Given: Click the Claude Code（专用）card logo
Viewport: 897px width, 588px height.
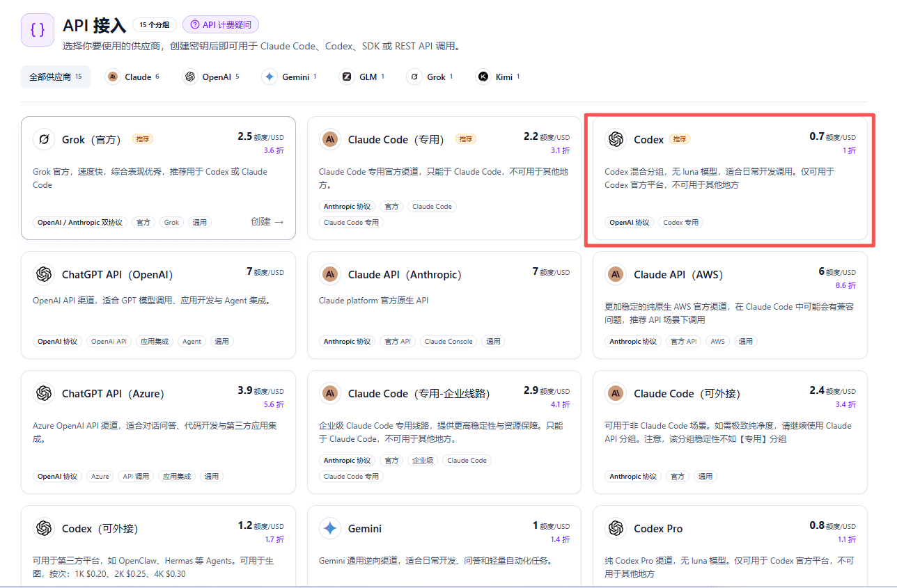Looking at the screenshot, I should (x=330, y=139).
